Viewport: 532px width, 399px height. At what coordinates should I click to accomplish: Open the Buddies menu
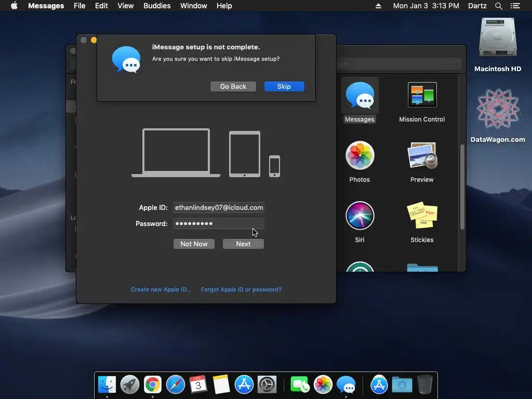click(157, 6)
